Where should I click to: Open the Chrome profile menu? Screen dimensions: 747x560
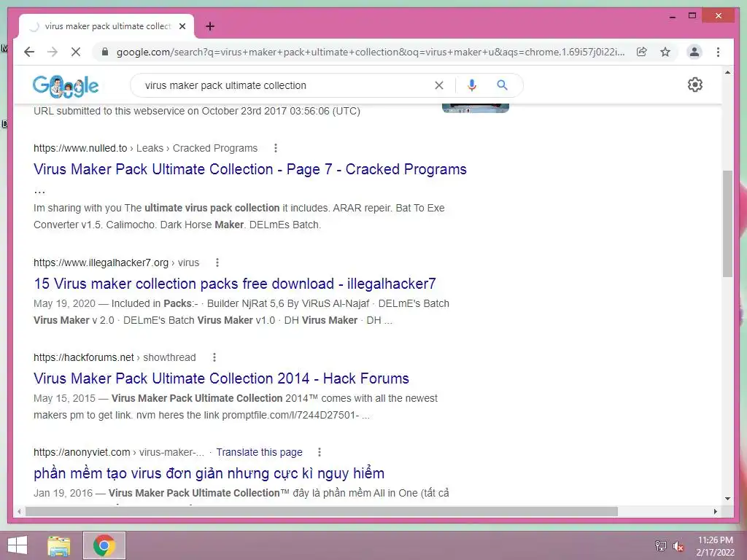pyautogui.click(x=694, y=52)
